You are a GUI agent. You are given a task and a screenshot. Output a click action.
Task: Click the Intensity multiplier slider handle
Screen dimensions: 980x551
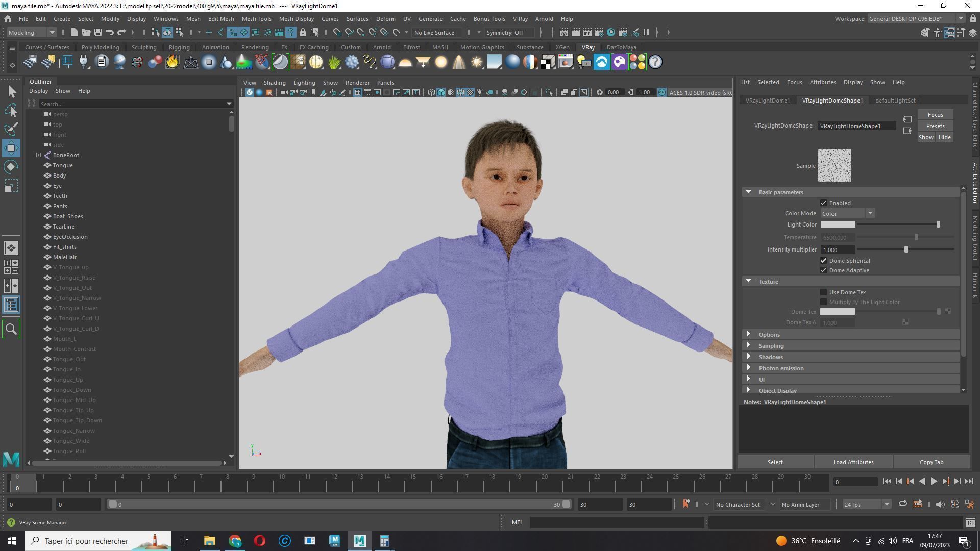pyautogui.click(x=906, y=249)
